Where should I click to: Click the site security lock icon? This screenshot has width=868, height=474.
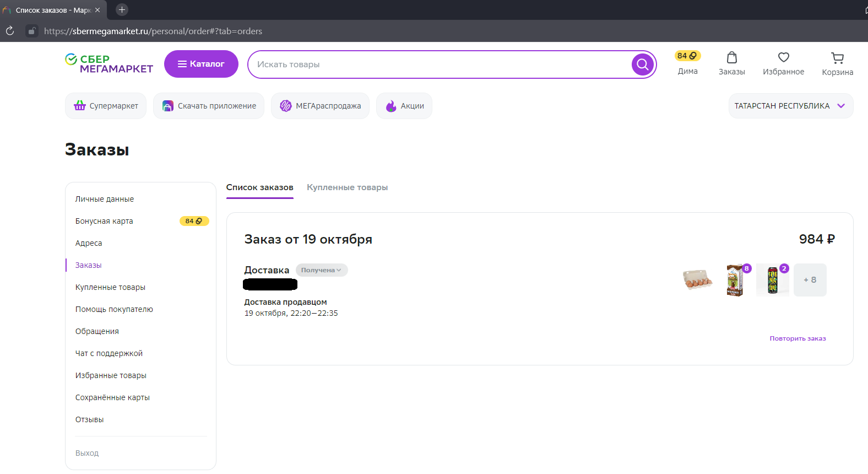32,31
